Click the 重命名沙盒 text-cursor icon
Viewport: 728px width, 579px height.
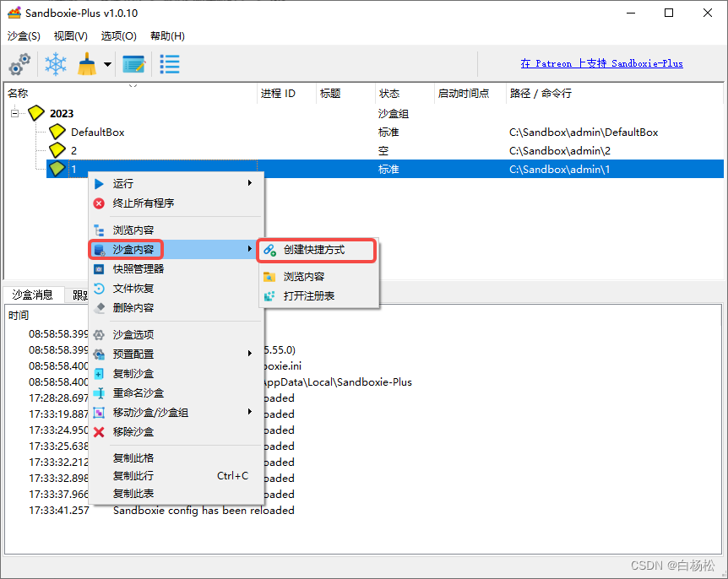coord(99,393)
